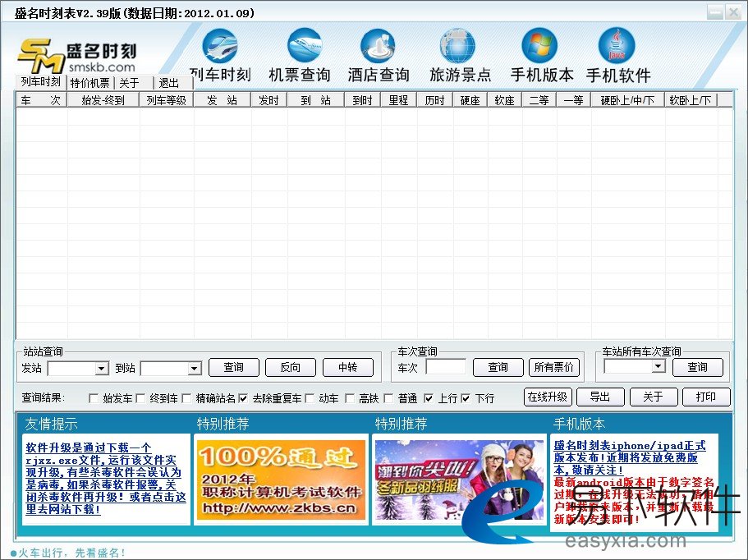Sort by the 列车等级 column header
748x560 pixels.
(x=167, y=100)
